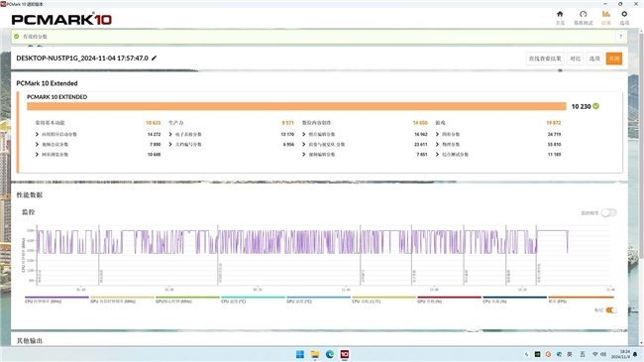Image resolution: width=644 pixels, height=362 pixels.
Task: Expand the score row showing 7 851
Action: (304, 155)
